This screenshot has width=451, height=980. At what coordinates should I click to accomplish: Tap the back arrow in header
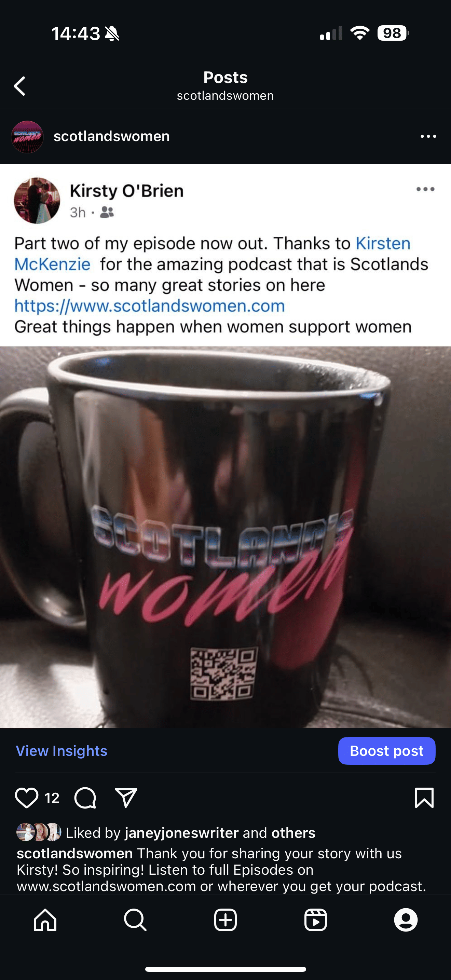(19, 86)
